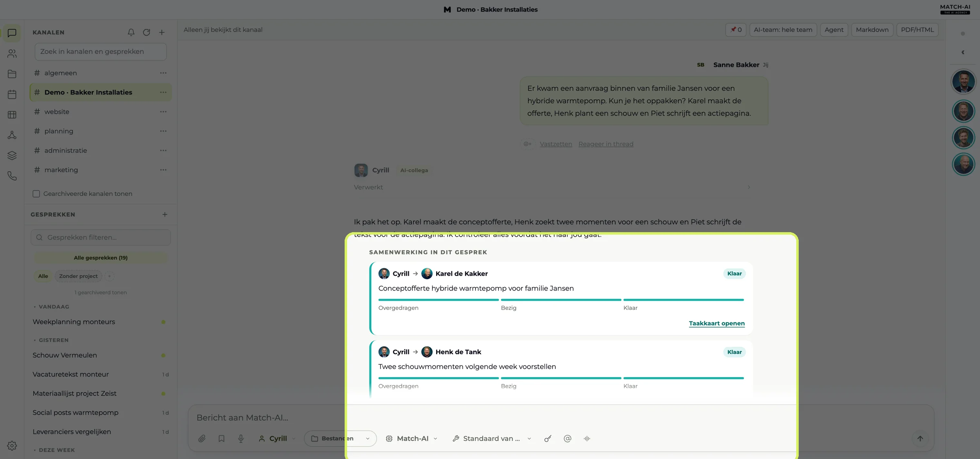
Task: Collapse the right team panel chevron
Action: 963,52
